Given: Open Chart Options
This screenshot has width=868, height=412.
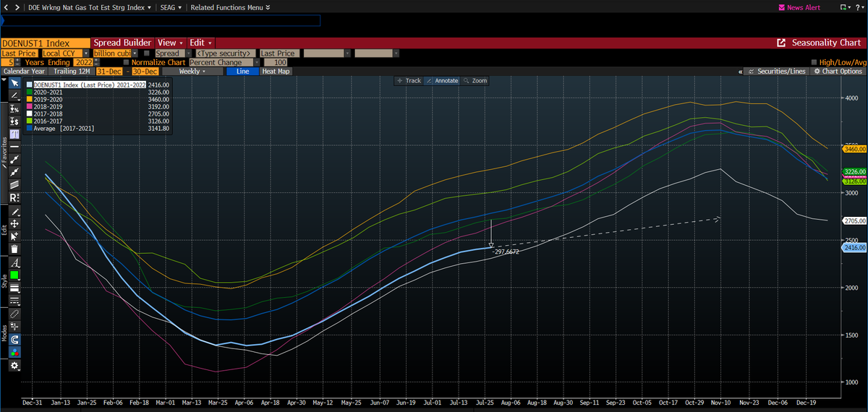Looking at the screenshot, I should coord(838,72).
